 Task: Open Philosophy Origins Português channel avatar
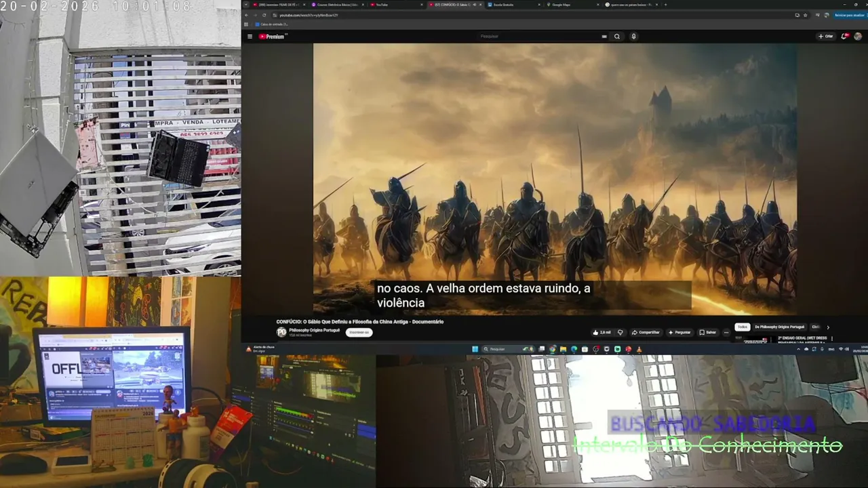(281, 332)
